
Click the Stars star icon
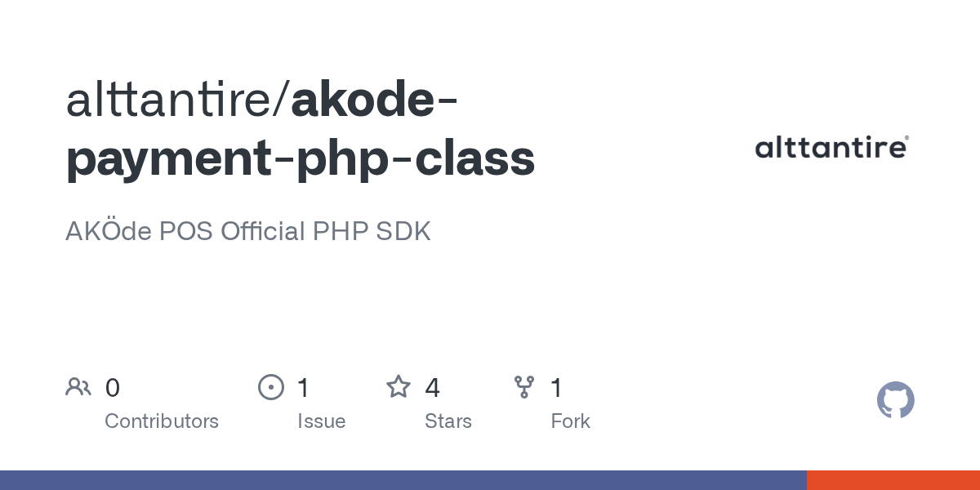399,387
